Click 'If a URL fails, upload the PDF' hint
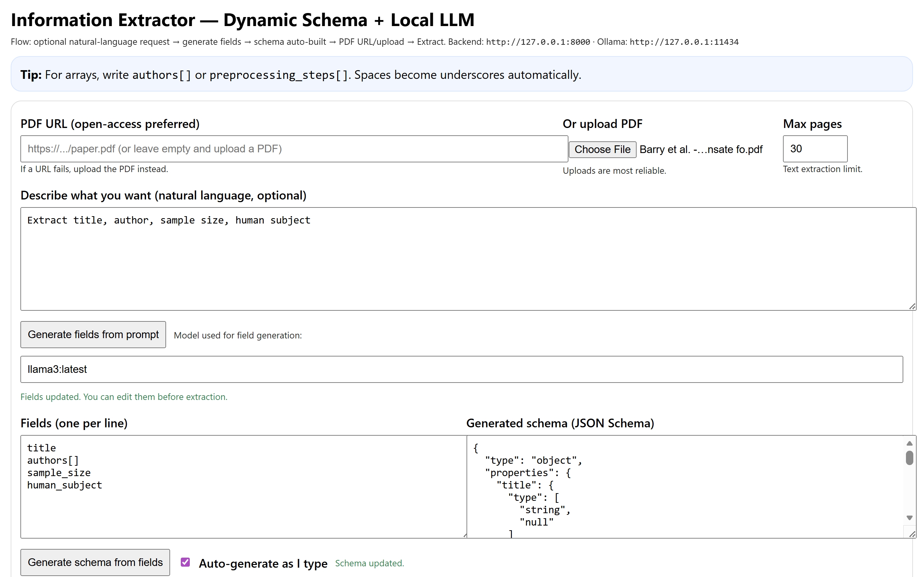This screenshot has height=577, width=924. (x=94, y=169)
